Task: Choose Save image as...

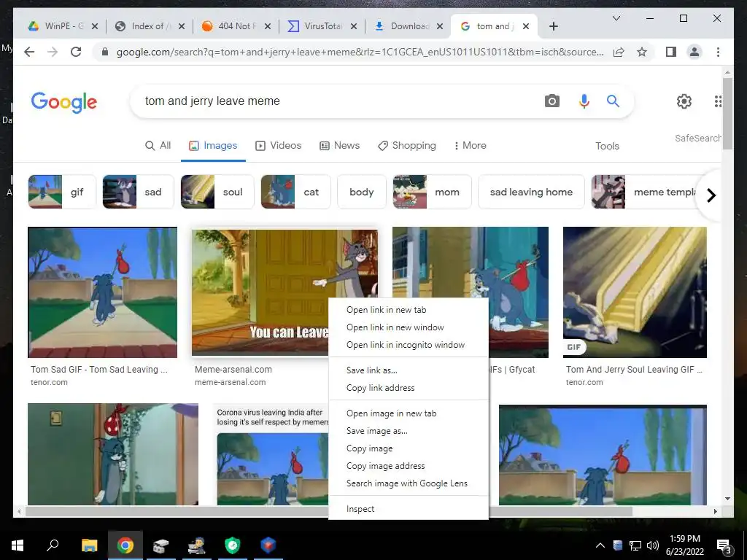Action: coord(409,430)
